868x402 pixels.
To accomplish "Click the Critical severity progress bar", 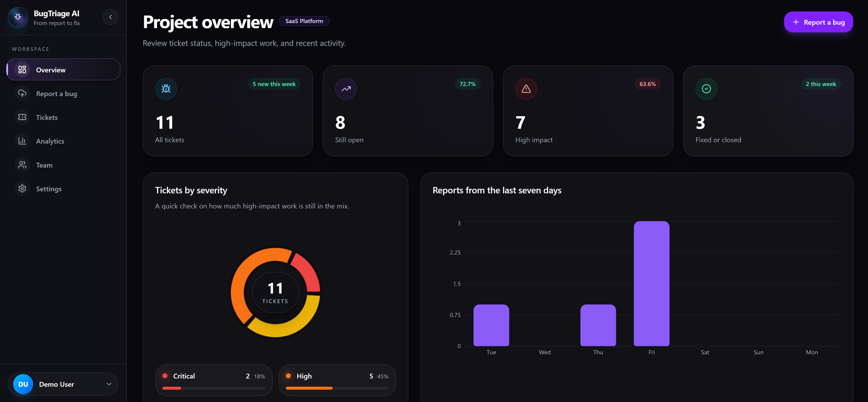I will (x=214, y=388).
